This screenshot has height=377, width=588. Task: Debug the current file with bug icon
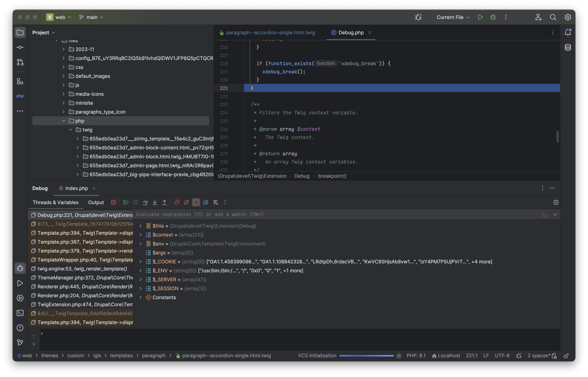pyautogui.click(x=493, y=17)
